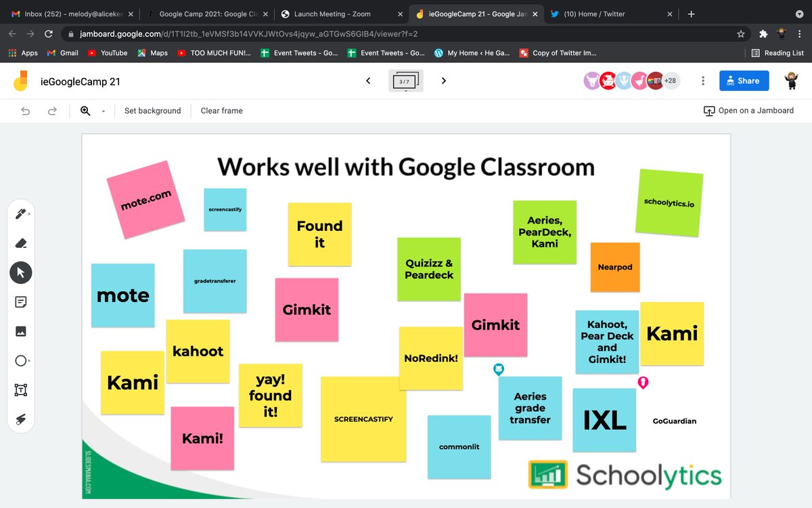Switch to Google Camp 2021 tab
The image size is (812, 508).
coord(206,14)
